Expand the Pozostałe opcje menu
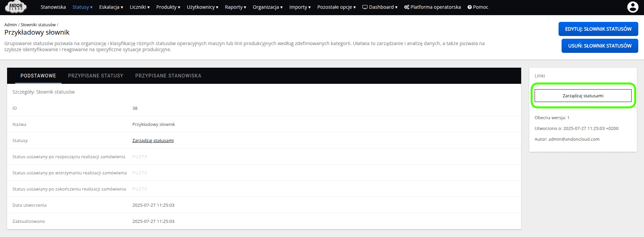 336,7
